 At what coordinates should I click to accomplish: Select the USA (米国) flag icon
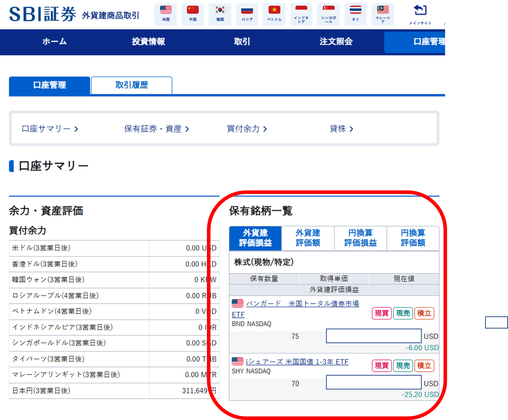tap(166, 14)
